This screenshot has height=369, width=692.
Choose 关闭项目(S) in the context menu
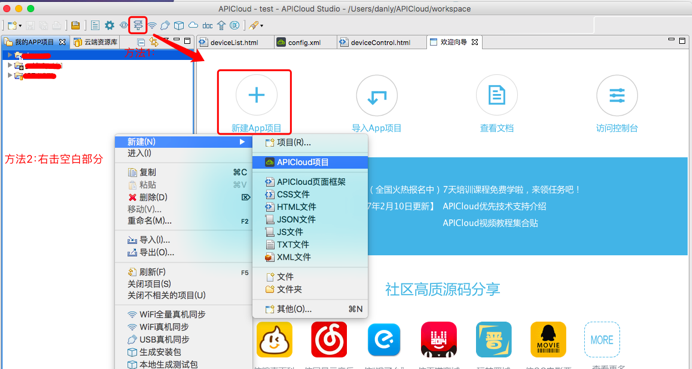tap(184, 284)
